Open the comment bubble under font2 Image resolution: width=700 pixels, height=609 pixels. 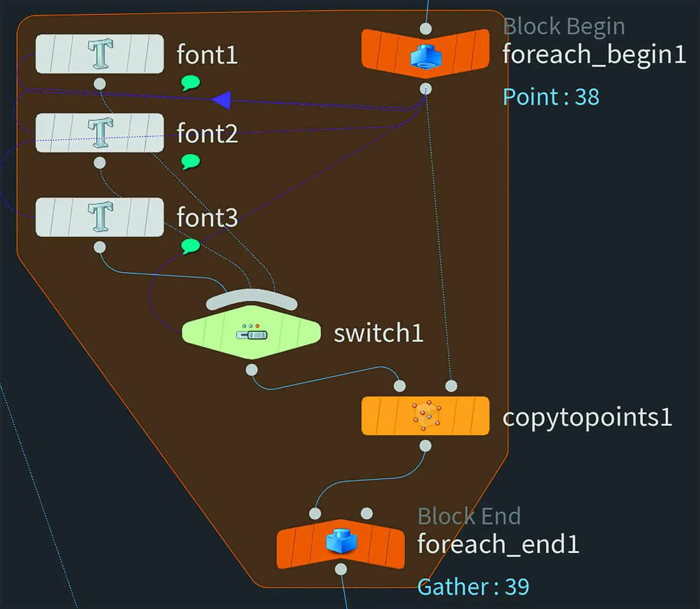coord(190,162)
